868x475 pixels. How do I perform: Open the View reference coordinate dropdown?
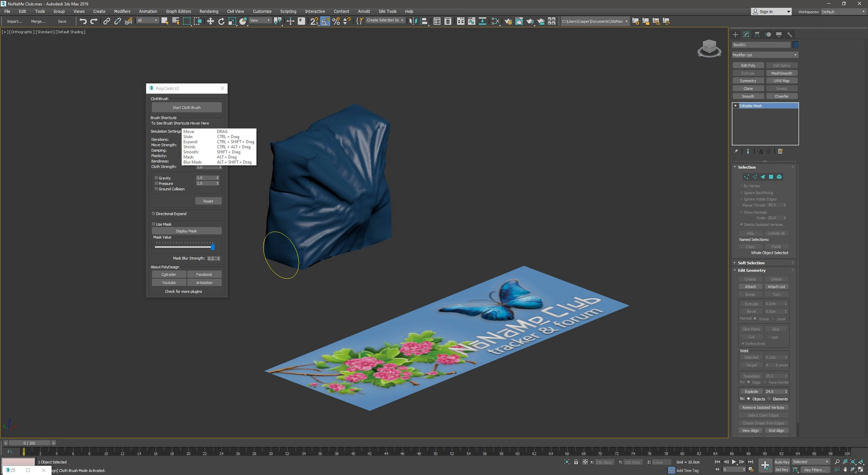pyautogui.click(x=260, y=20)
